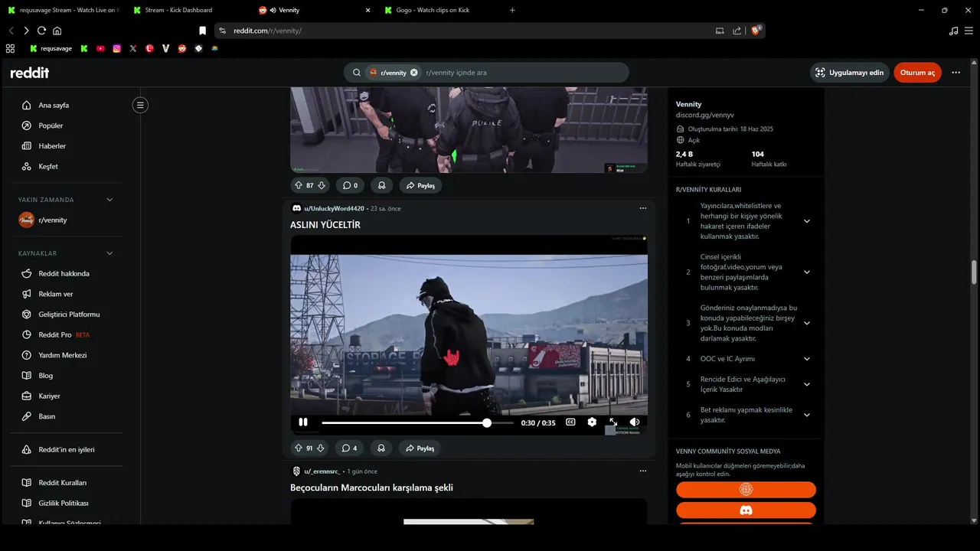The image size is (980, 551).
Task: Downvote the post with 87 votes
Action: pyautogui.click(x=322, y=185)
